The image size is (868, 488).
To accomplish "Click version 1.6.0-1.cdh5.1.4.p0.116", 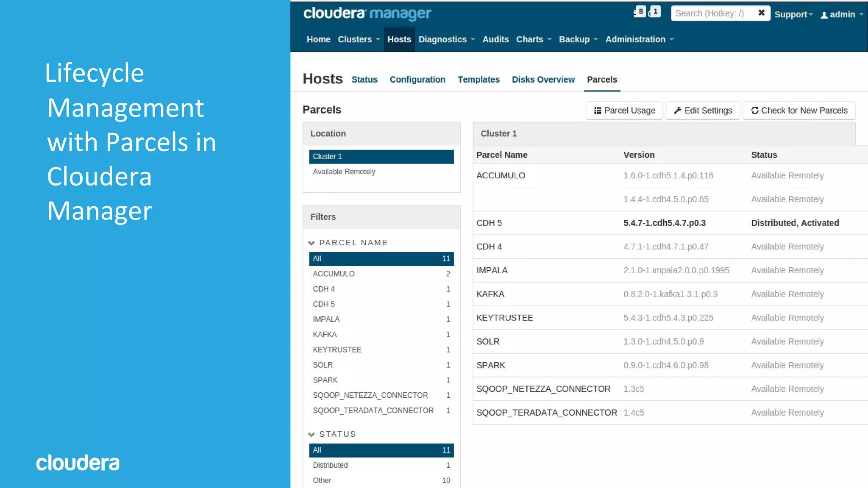I will (668, 176).
